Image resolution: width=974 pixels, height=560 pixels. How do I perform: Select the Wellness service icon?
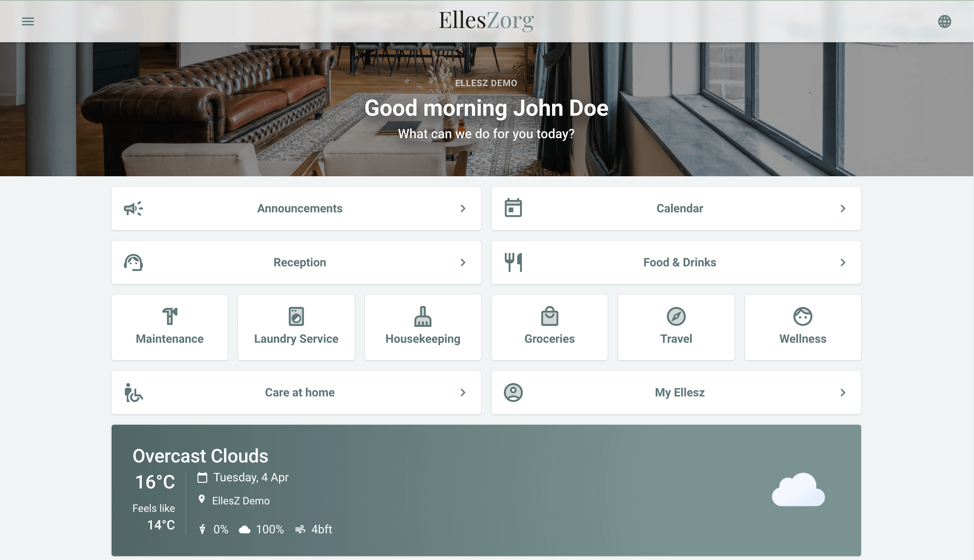point(803,316)
